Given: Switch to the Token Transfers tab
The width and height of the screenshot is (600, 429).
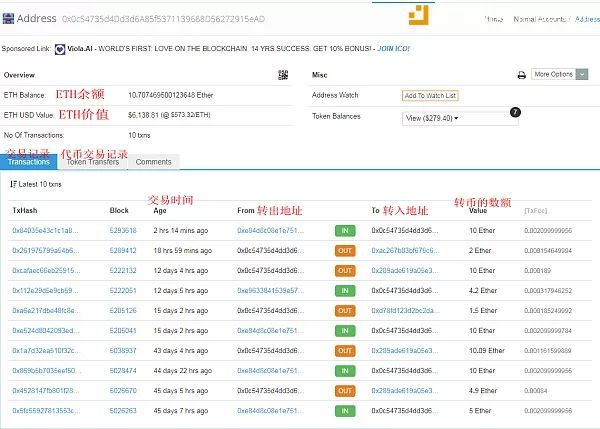Looking at the screenshot, I should click(93, 162).
